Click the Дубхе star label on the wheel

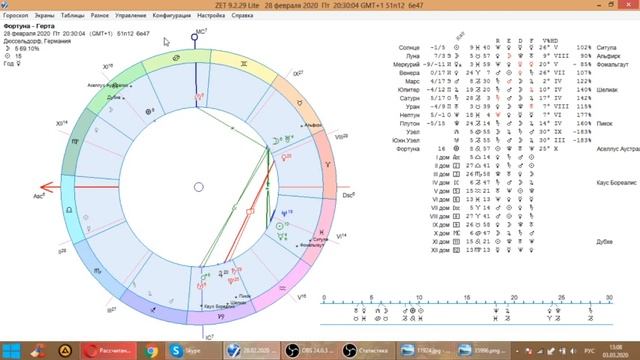113,98
